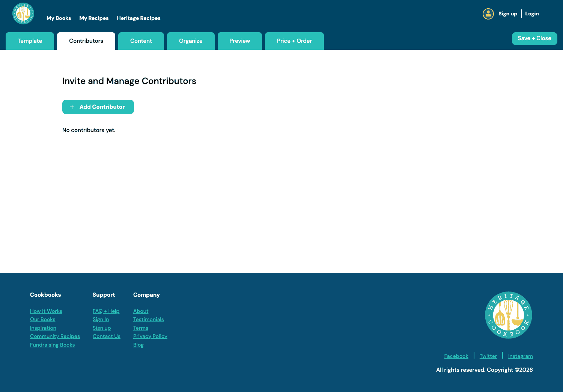Open the Preview tab
This screenshot has width=563, height=392.
click(x=240, y=41)
